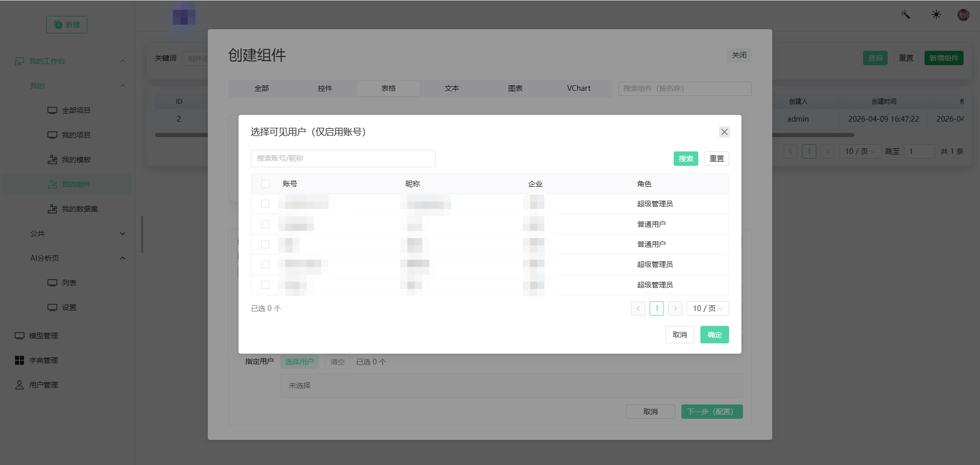
Task: Switch to the 控件 tab
Action: point(325,88)
